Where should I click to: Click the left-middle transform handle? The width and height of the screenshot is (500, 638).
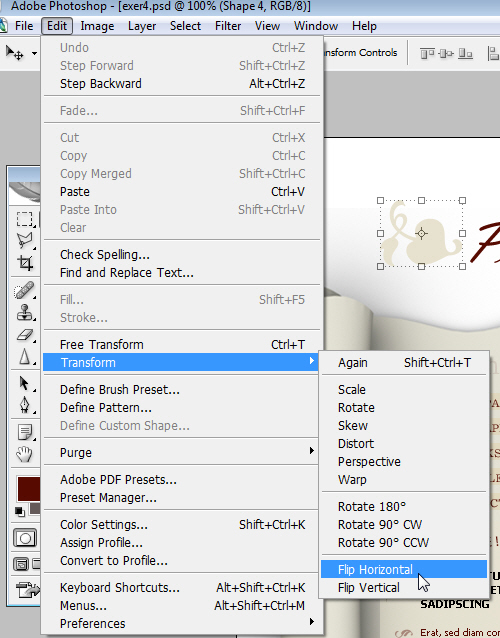click(x=380, y=234)
